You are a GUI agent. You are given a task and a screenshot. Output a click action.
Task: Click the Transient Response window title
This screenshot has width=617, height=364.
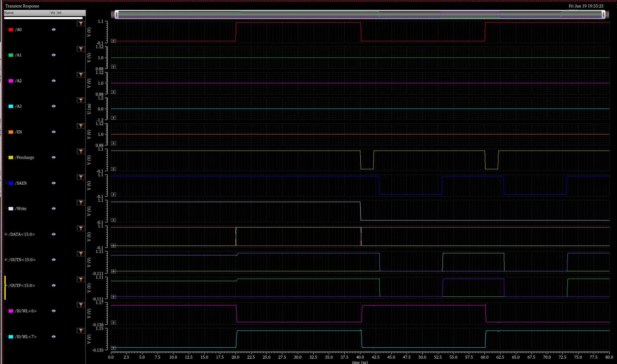(22, 6)
